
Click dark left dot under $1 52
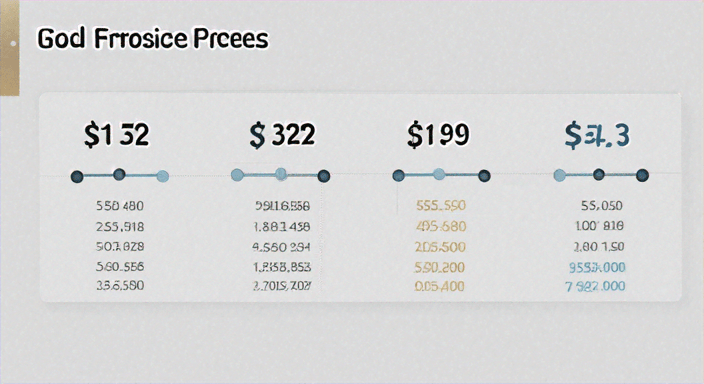(77, 176)
